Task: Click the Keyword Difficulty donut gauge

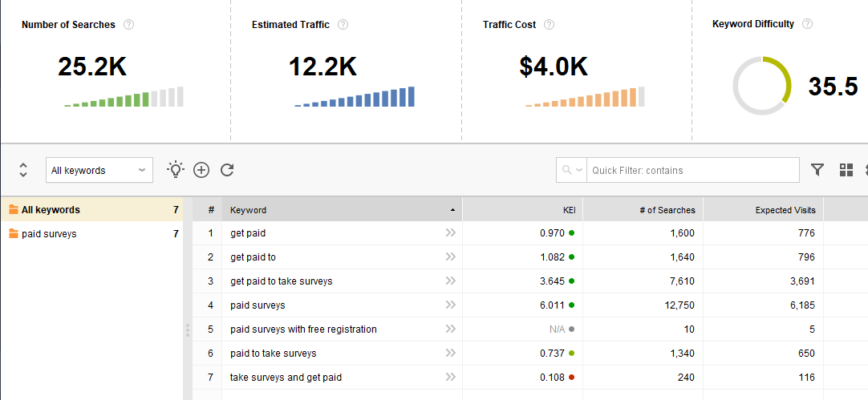Action: 762,86
